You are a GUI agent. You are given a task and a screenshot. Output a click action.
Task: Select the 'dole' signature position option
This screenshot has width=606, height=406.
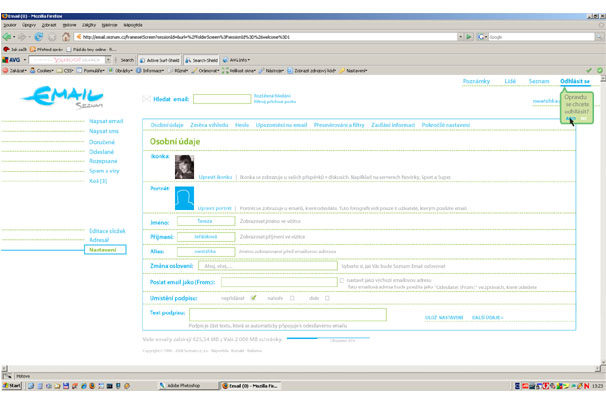click(x=326, y=298)
